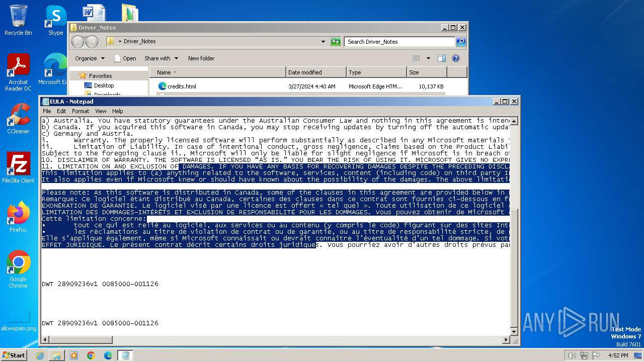Open the Action Center flag icon
This screenshot has height=362, width=644.
coord(596,355)
